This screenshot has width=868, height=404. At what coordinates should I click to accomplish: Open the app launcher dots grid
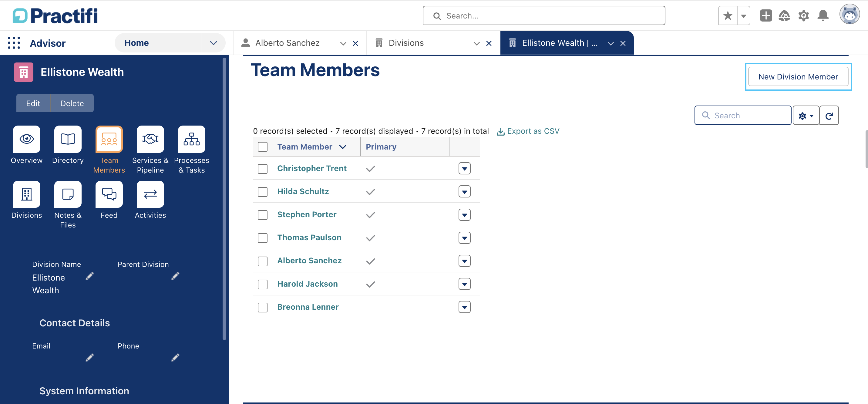14,43
